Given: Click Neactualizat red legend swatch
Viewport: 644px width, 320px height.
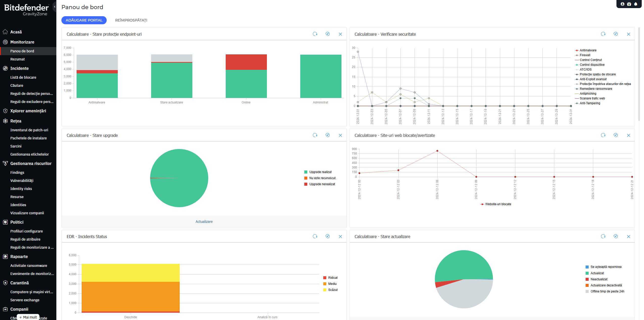Looking at the screenshot, I should pyautogui.click(x=587, y=279).
